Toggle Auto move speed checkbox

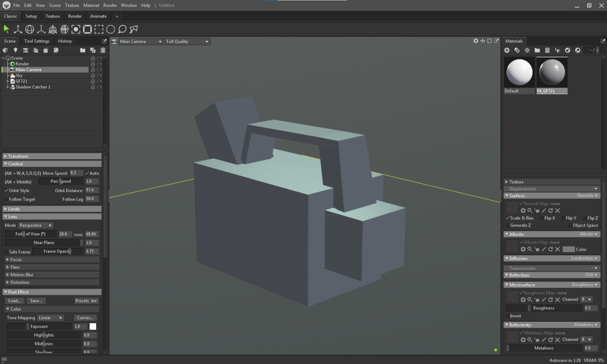87,173
